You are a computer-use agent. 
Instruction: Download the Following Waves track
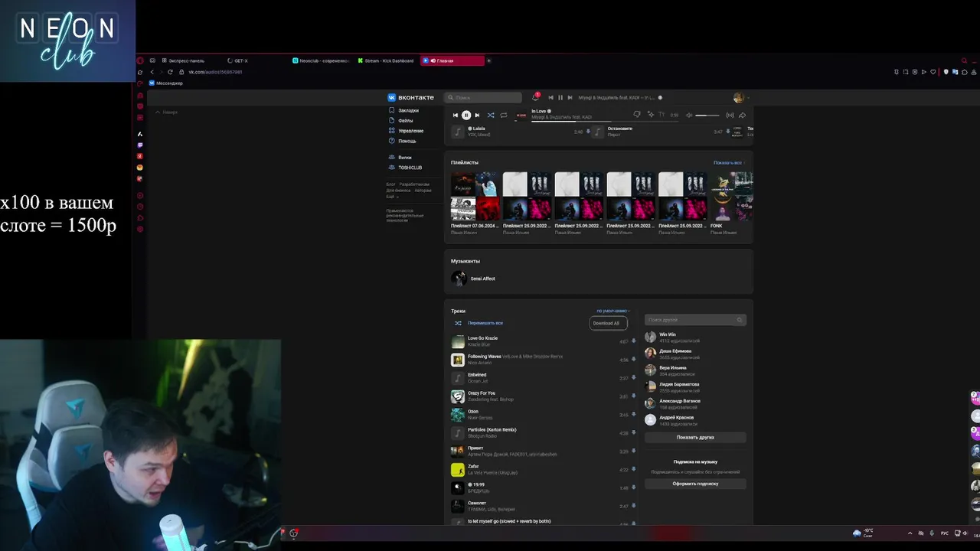point(634,360)
